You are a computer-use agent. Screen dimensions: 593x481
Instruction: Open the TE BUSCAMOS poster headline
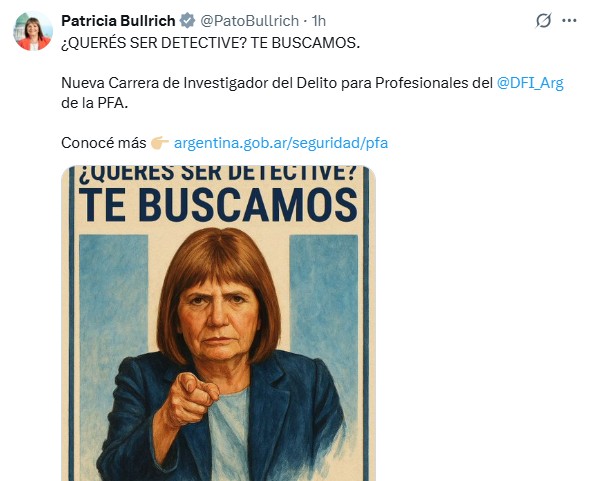[218, 205]
